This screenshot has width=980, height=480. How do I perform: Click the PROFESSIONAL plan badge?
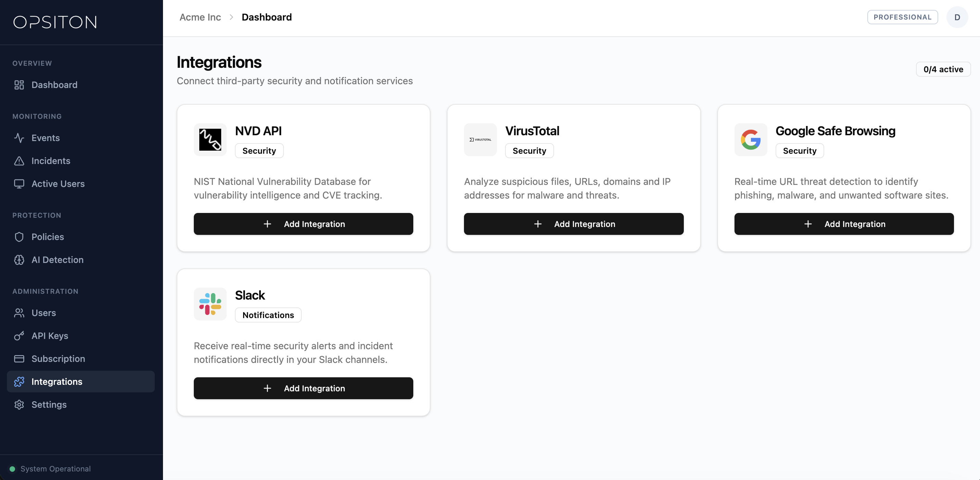(x=903, y=17)
